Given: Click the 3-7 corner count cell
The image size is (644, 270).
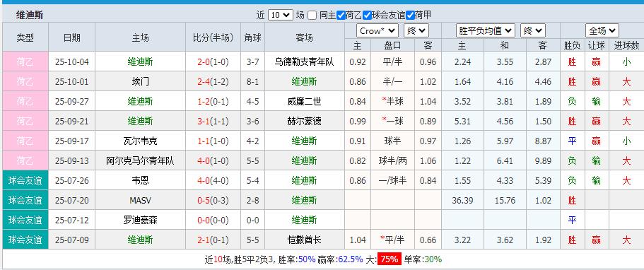Looking at the screenshot, I should tap(252, 62).
